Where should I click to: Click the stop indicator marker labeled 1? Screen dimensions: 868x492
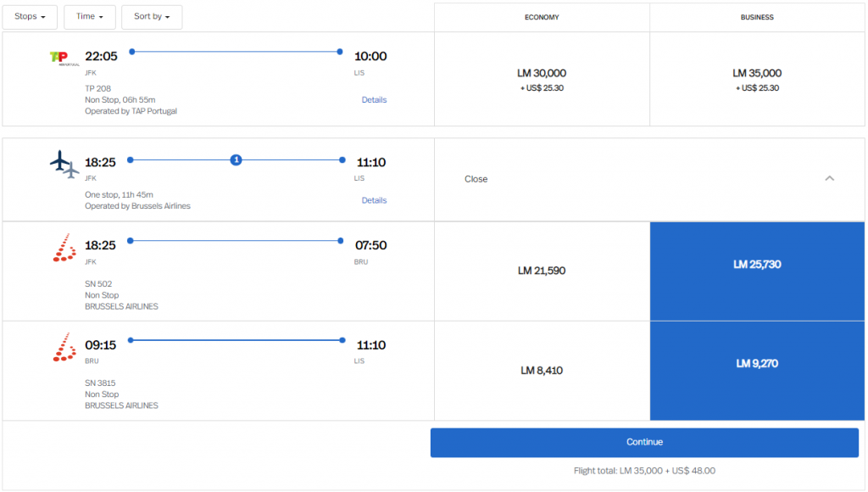coord(236,159)
